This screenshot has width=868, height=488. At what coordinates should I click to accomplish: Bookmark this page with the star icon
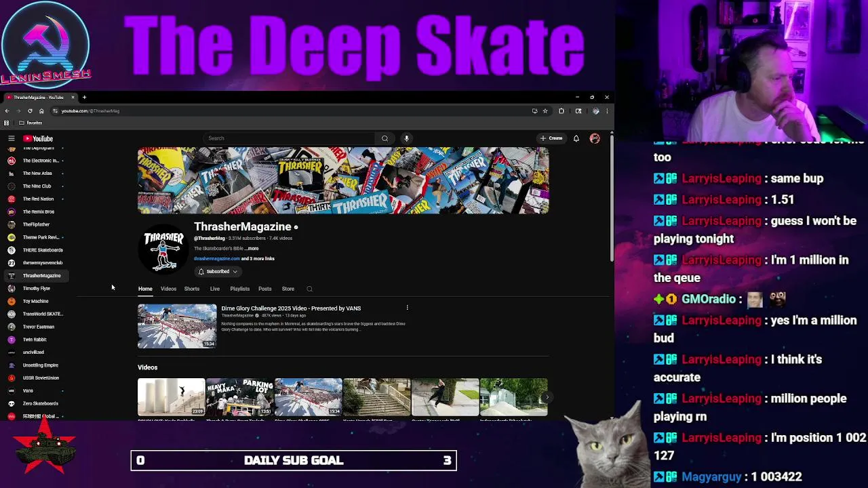pyautogui.click(x=545, y=111)
